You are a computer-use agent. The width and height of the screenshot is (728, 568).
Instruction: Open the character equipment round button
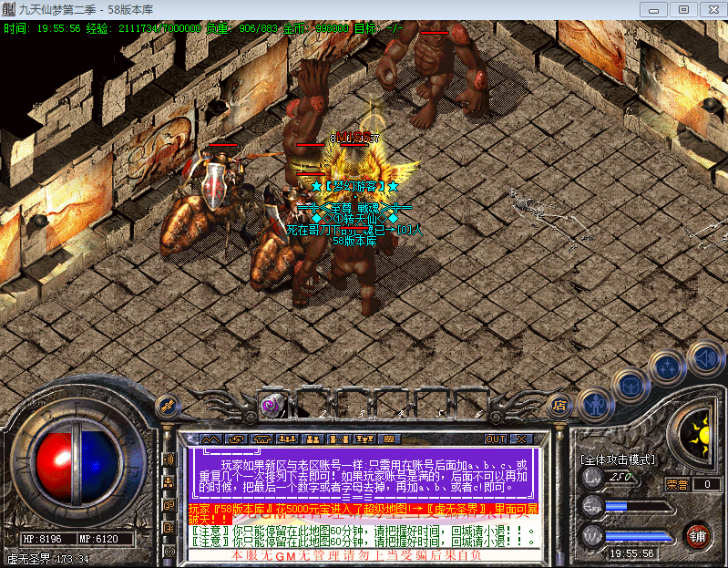pyautogui.click(x=596, y=406)
